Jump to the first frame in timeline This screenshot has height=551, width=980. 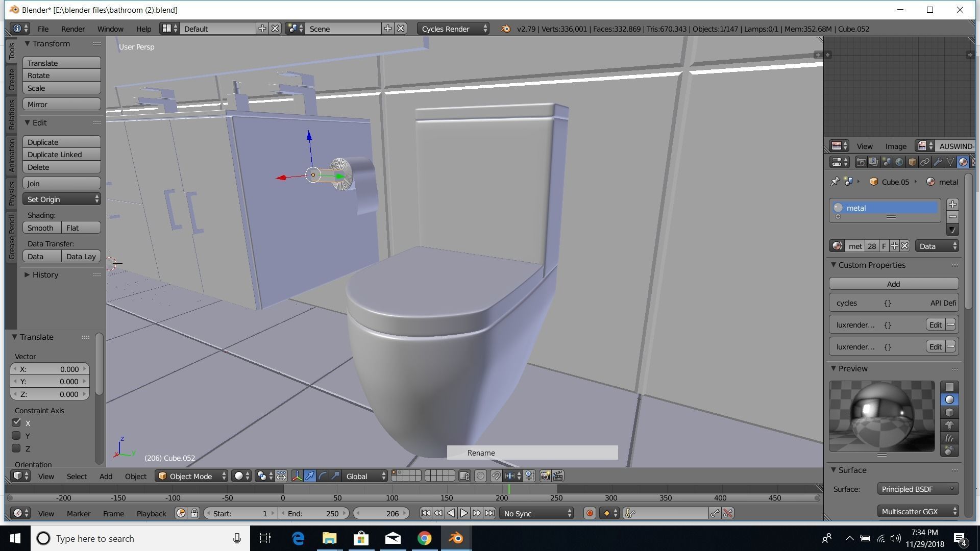(425, 513)
